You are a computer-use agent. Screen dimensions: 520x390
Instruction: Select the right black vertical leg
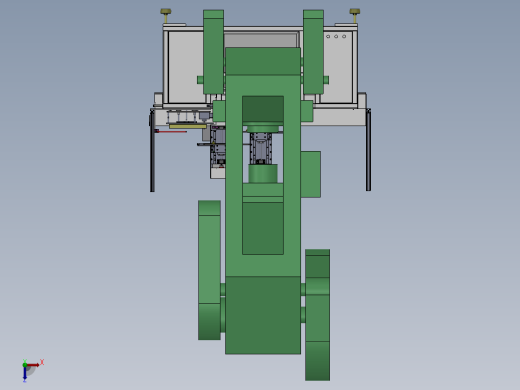click(368, 150)
